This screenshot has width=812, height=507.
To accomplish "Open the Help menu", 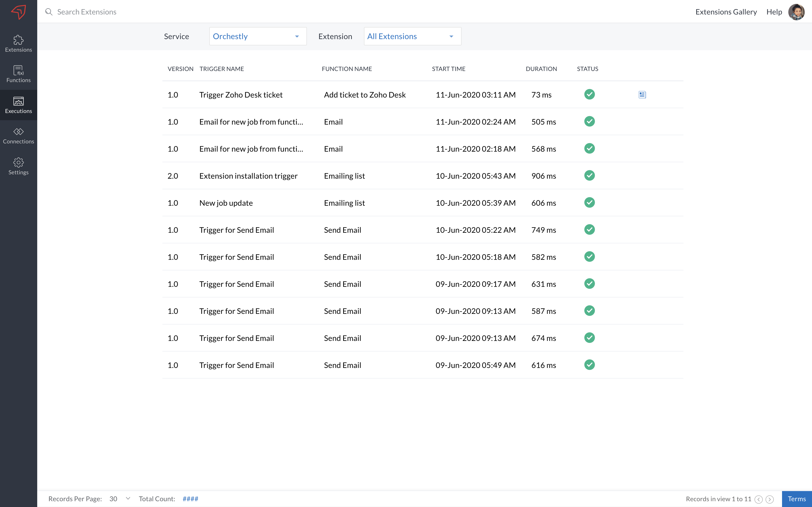I will tap(774, 12).
